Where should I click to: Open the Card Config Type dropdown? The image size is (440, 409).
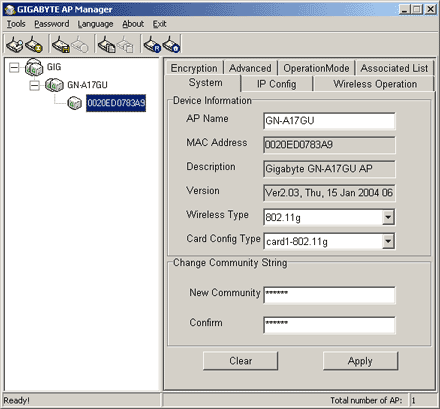tap(388, 241)
